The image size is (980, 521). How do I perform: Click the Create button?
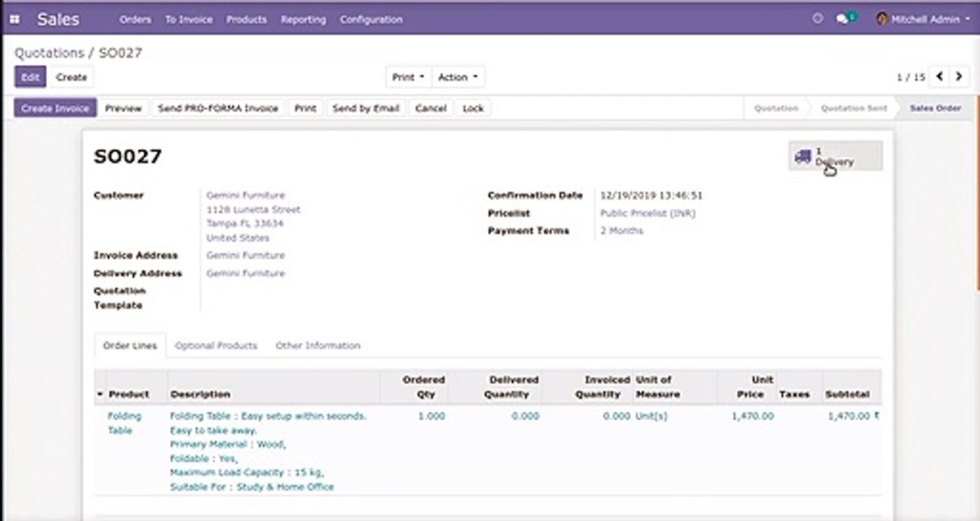[x=72, y=77]
